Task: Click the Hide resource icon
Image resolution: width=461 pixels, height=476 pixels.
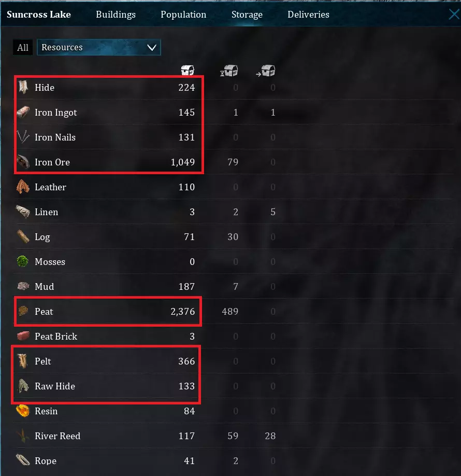Action: 23,87
